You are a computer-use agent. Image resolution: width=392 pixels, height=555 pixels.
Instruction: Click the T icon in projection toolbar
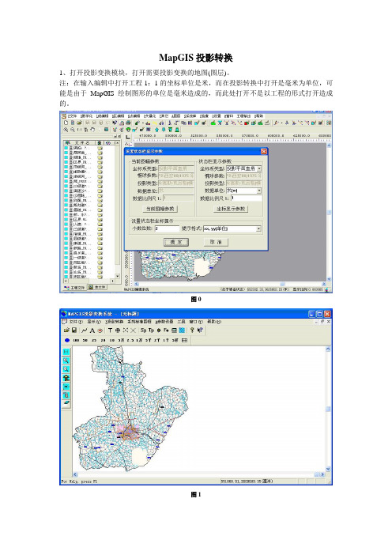(110, 330)
